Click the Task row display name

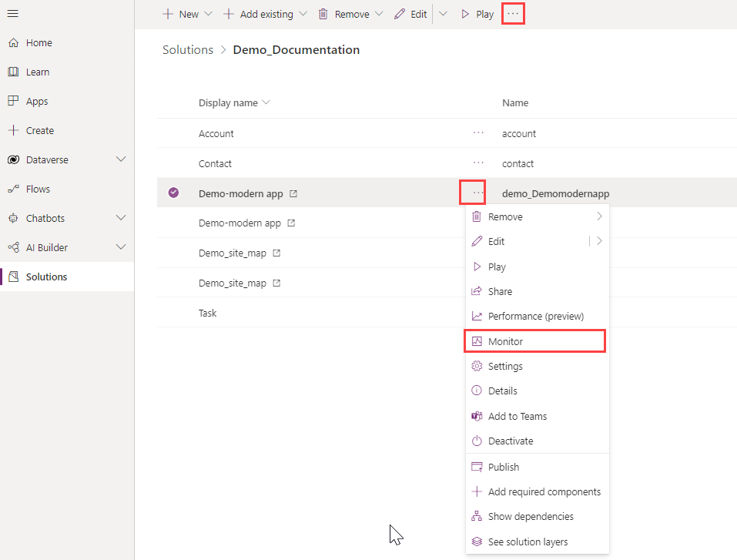(207, 314)
